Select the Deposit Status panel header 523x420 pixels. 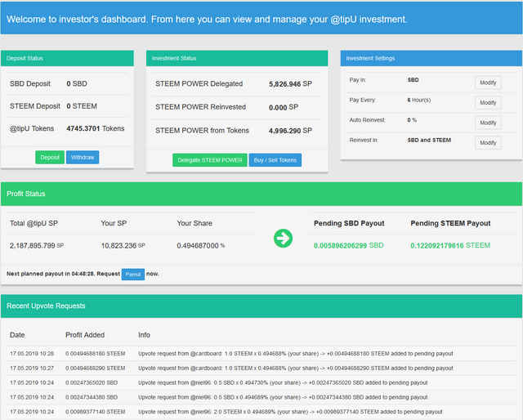[67, 58]
